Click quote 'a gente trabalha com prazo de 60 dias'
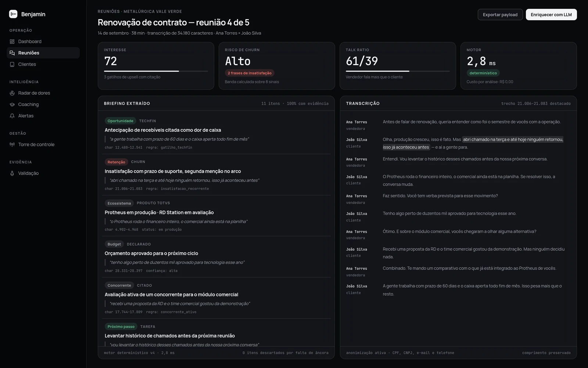 (179, 139)
